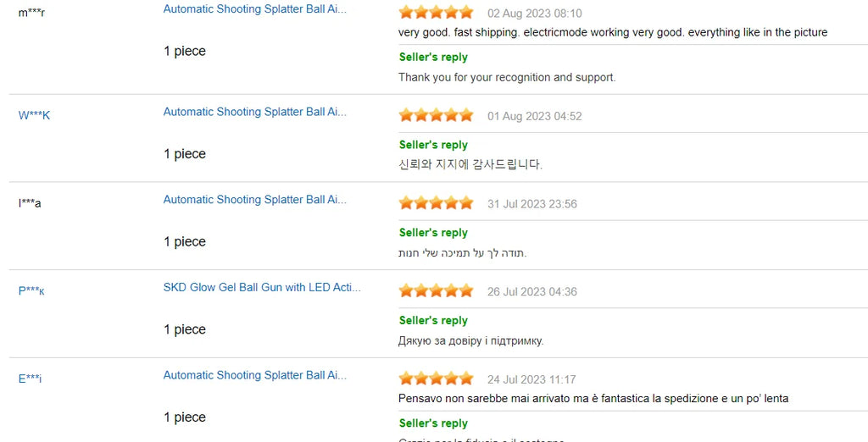
Task: Open reviewer W***K's profile
Action: point(35,115)
